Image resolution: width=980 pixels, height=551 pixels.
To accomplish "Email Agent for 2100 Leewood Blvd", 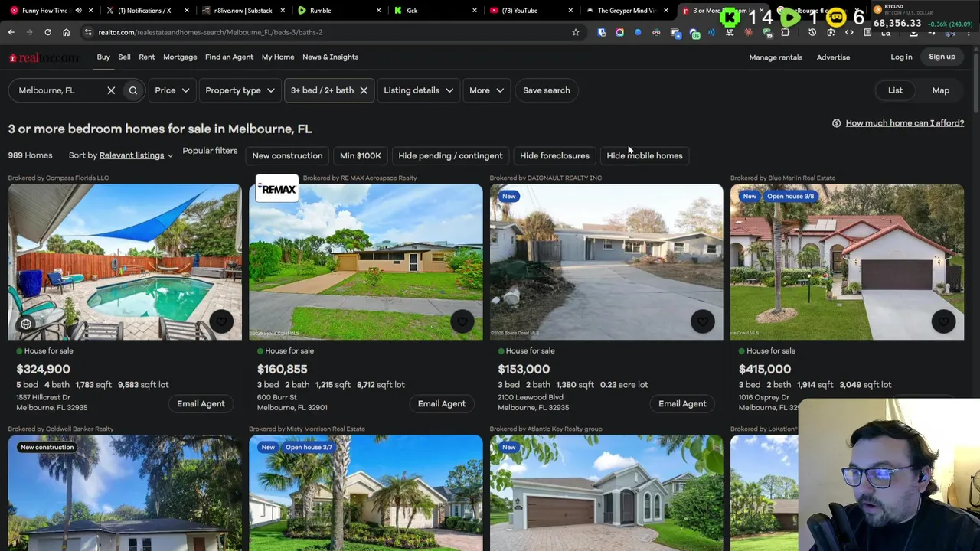I will [682, 403].
